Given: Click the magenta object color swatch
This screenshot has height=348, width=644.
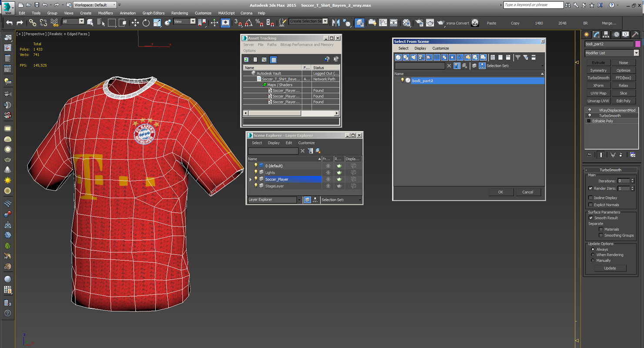Looking at the screenshot, I should [x=637, y=44].
